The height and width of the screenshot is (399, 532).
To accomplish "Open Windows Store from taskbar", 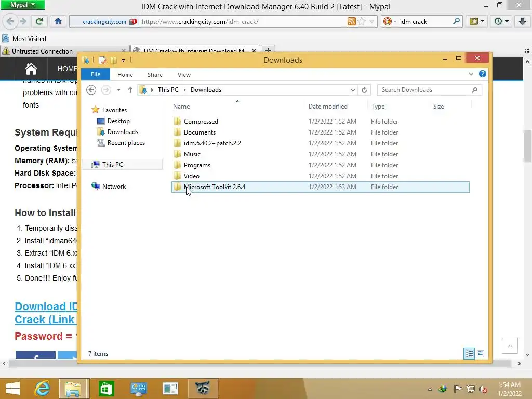I will tap(106, 389).
